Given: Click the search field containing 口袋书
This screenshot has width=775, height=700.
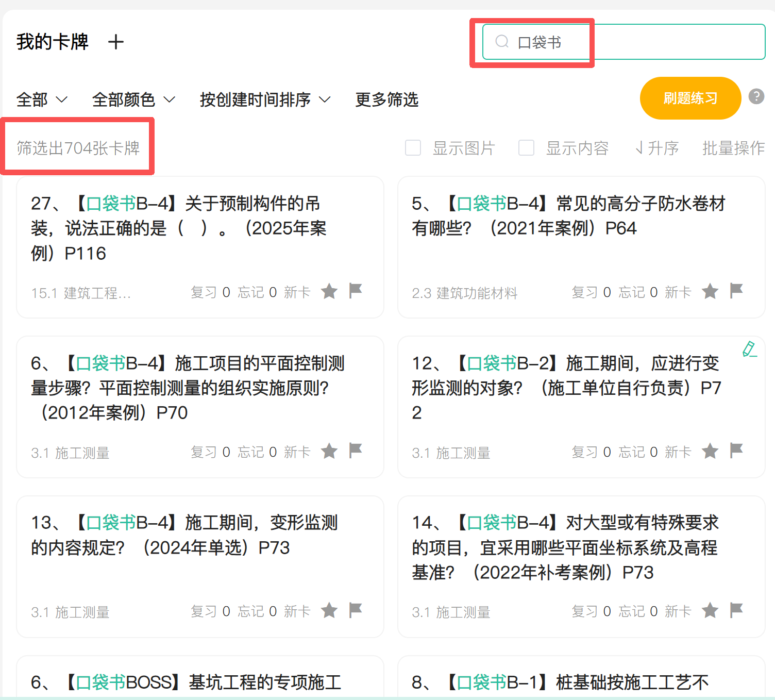Looking at the screenshot, I should click(x=624, y=42).
